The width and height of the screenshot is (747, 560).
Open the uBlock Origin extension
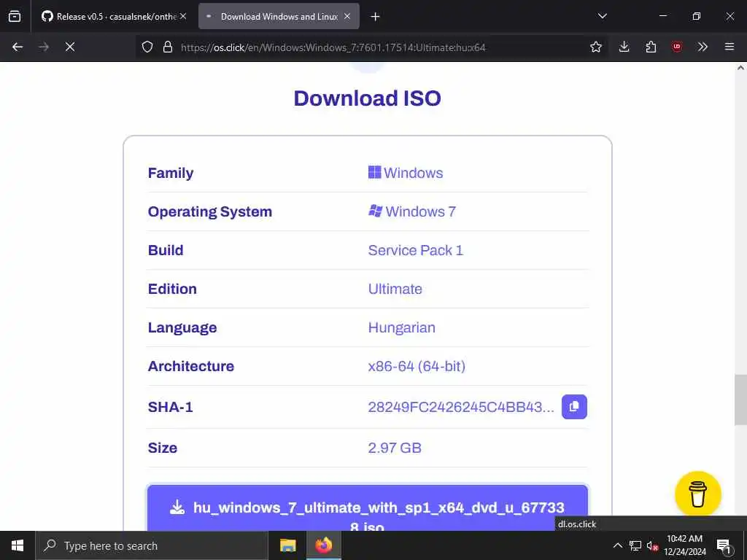pos(677,47)
